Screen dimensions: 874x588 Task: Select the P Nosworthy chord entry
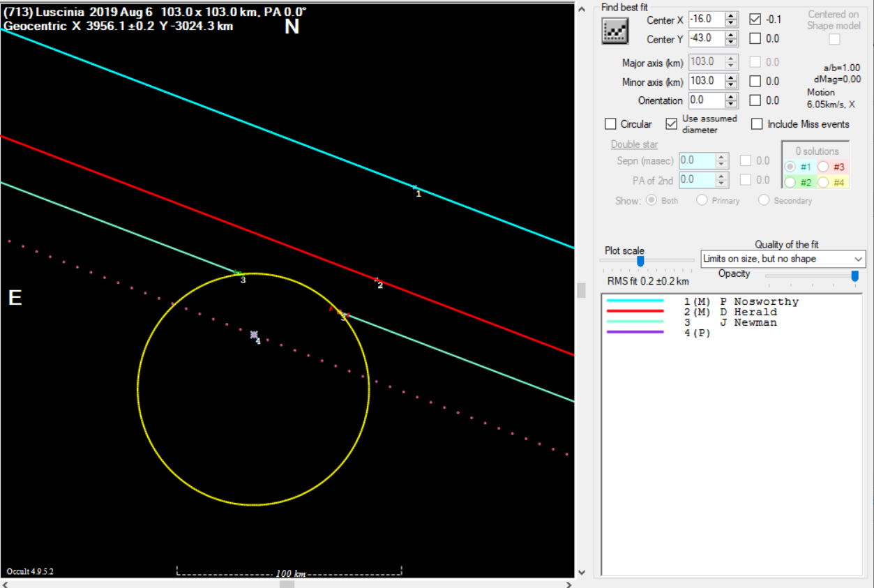click(741, 302)
